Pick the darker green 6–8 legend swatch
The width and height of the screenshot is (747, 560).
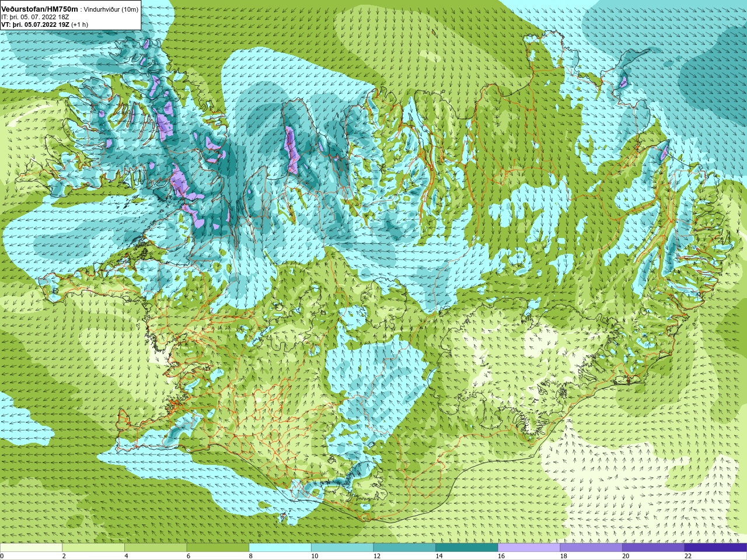[x=218, y=548]
